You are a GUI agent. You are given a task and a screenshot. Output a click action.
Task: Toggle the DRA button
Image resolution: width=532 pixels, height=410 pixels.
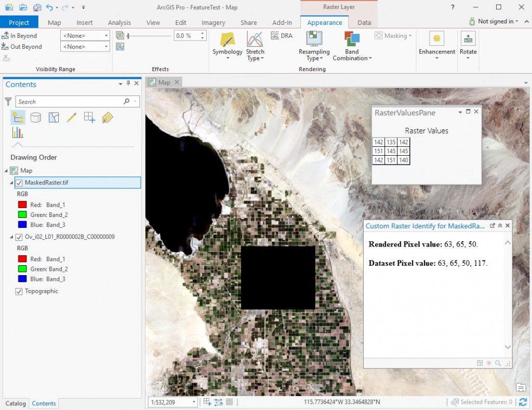coord(282,36)
